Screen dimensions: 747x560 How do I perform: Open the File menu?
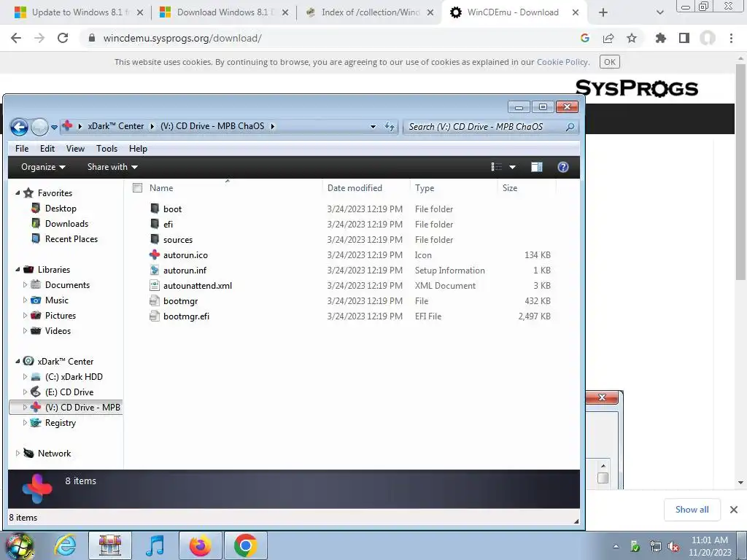22,149
